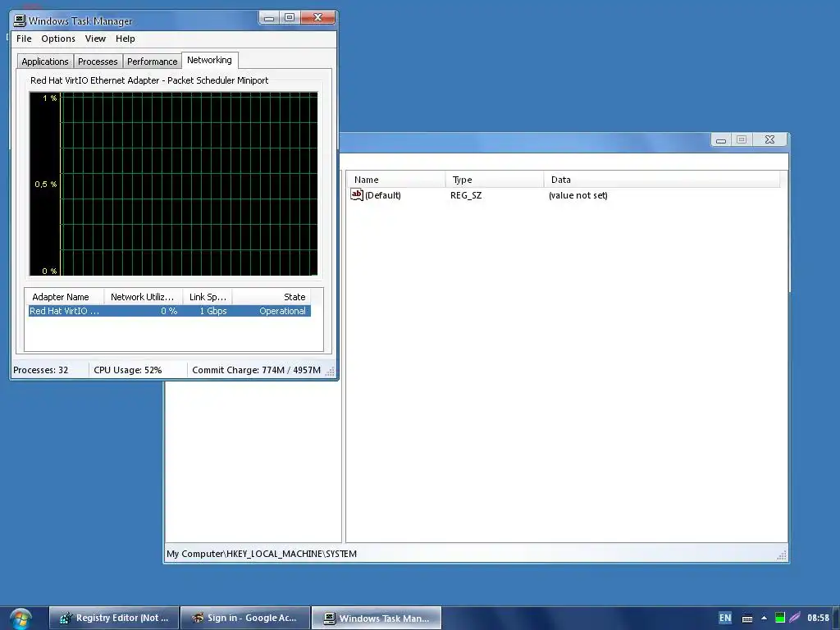Maximize the Registry Editor window
The height and width of the screenshot is (630, 840).
742,139
